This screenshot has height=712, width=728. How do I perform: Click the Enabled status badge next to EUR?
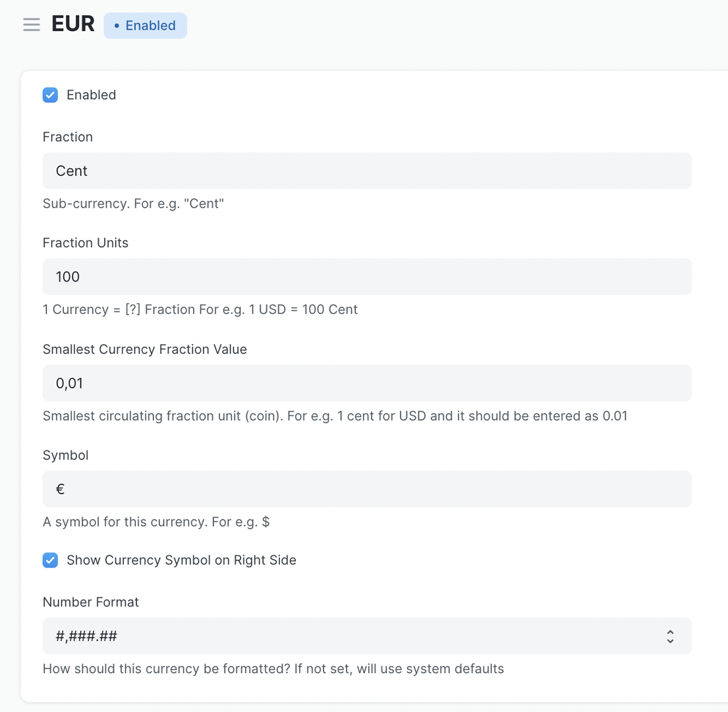click(145, 25)
